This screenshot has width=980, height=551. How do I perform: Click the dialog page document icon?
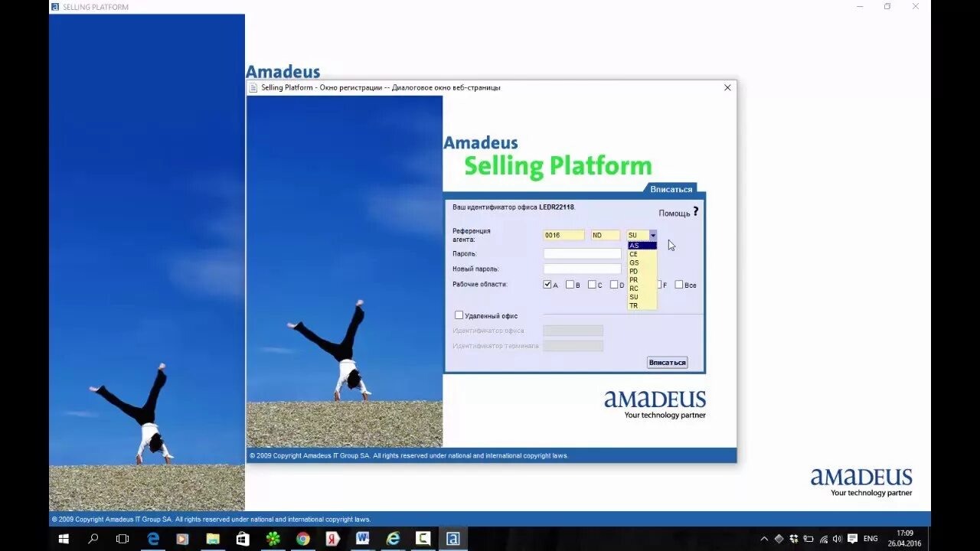coord(253,87)
